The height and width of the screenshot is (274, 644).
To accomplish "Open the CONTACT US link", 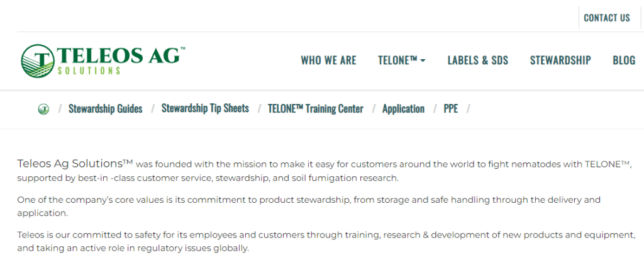I will point(607,18).
